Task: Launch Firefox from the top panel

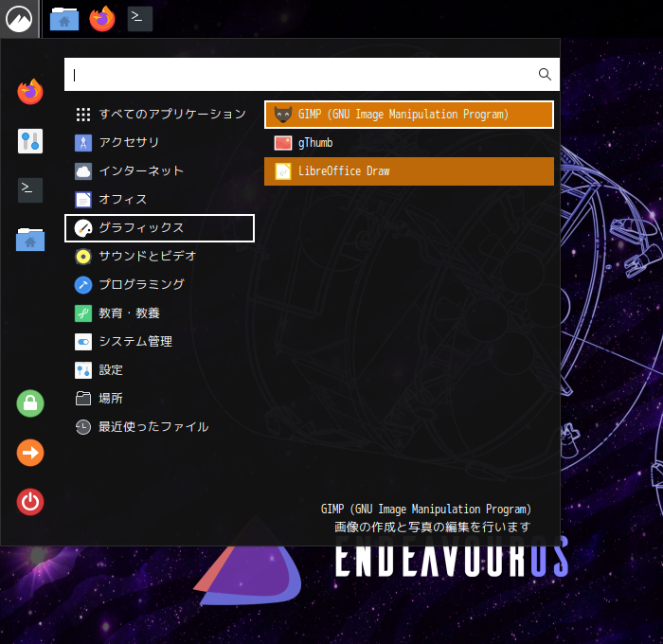Action: point(102,19)
